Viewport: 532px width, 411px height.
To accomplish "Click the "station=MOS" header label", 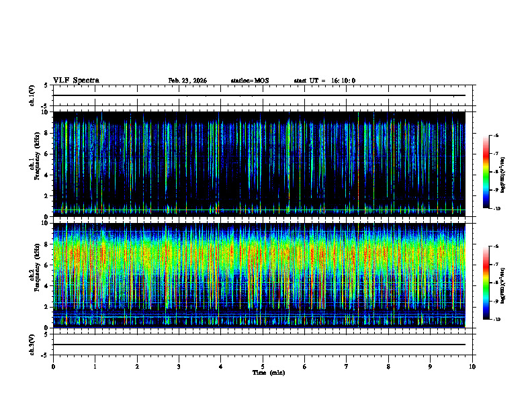I will coord(250,81).
